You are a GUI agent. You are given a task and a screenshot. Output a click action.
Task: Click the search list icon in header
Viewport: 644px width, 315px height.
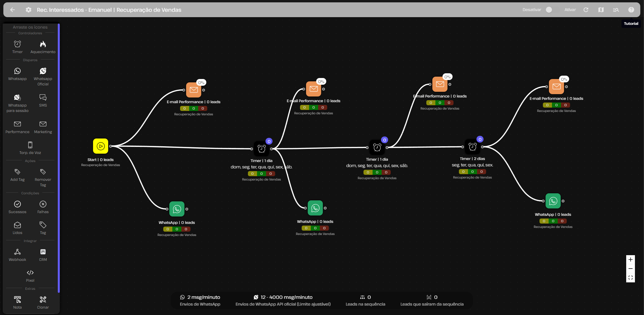[616, 10]
